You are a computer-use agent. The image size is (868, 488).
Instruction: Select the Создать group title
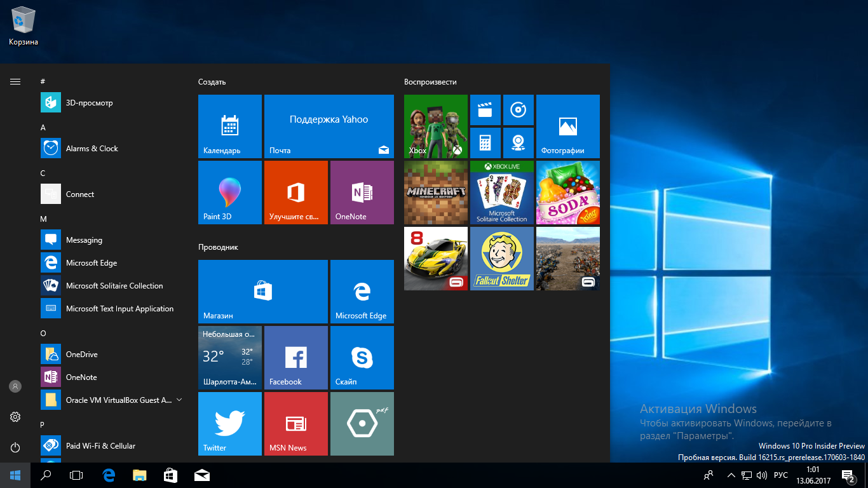pos(212,82)
